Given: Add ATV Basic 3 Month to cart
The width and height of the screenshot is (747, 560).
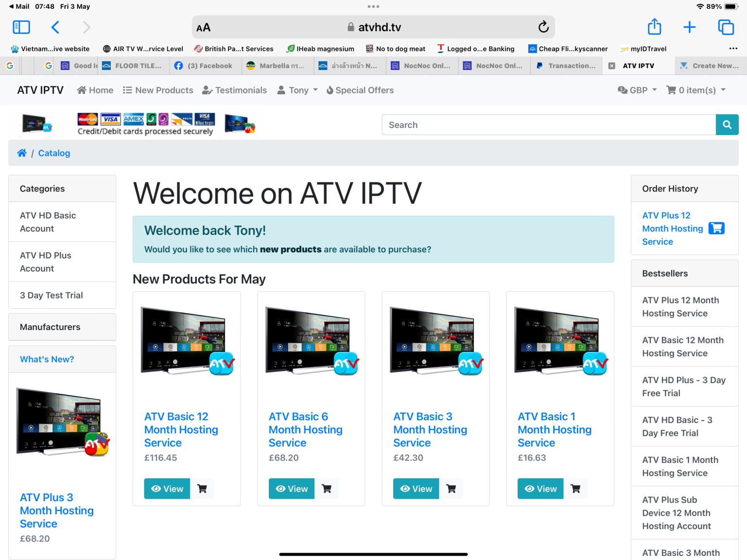Looking at the screenshot, I should 451,489.
